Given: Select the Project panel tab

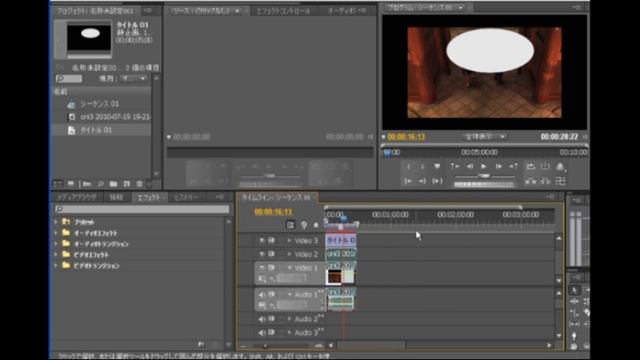Looking at the screenshot, I should (95, 11).
